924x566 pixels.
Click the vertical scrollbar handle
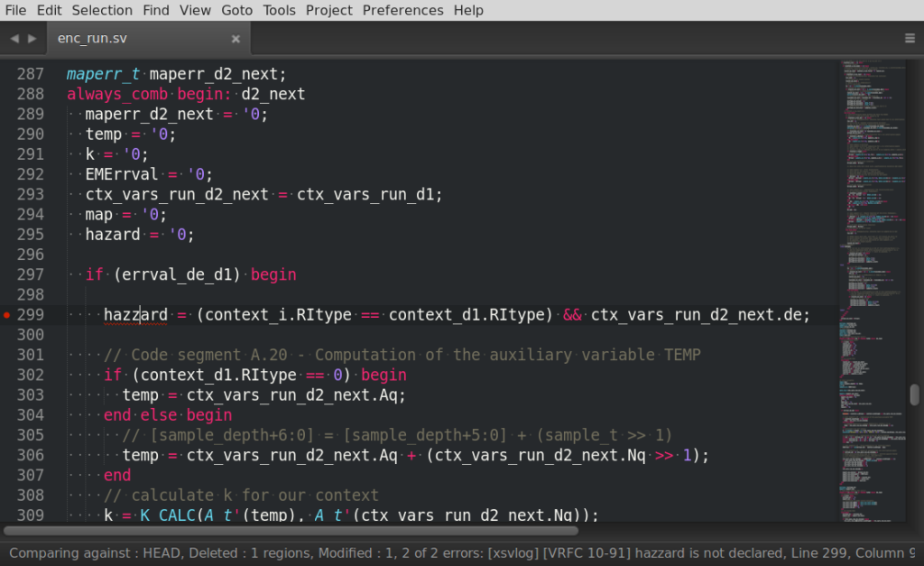click(x=914, y=394)
